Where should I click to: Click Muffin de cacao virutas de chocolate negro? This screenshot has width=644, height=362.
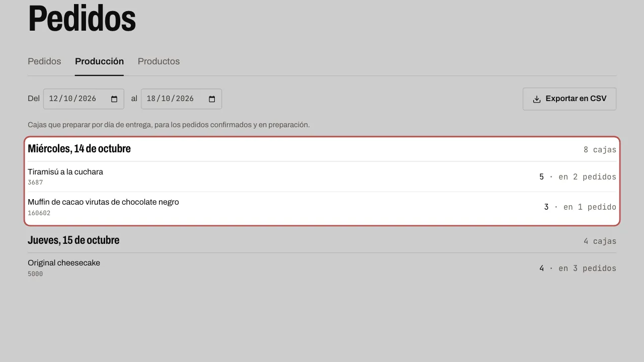point(103,202)
